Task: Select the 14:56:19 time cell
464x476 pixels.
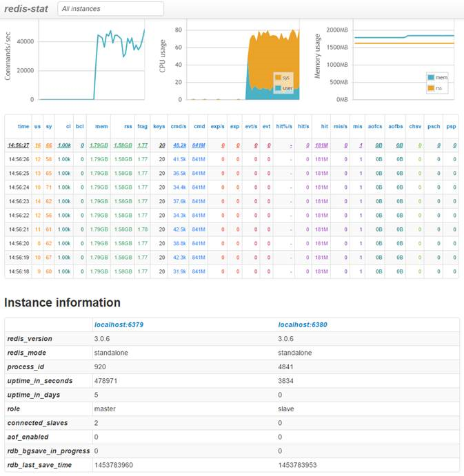Action: pyautogui.click(x=19, y=258)
